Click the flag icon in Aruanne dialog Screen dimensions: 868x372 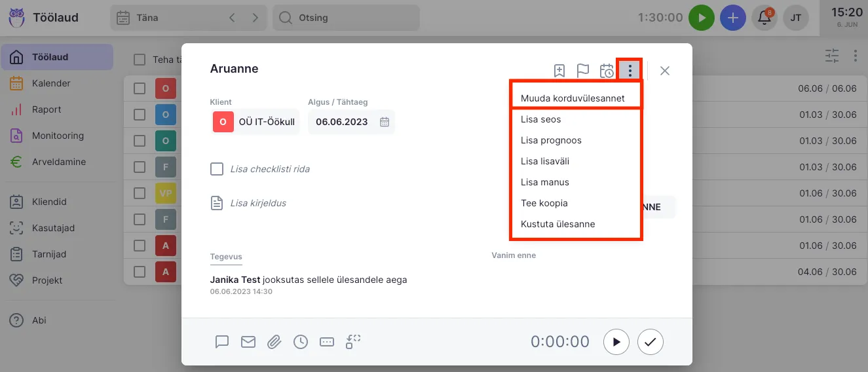(x=582, y=71)
